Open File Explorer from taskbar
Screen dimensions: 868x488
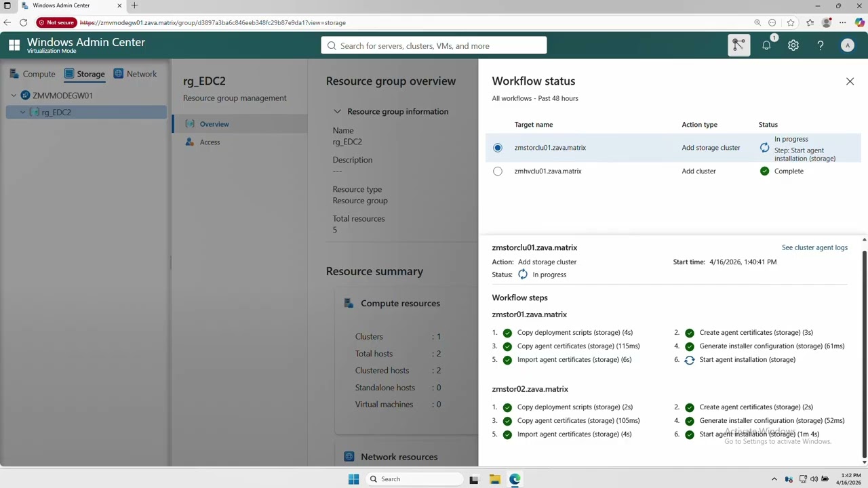[495, 479]
